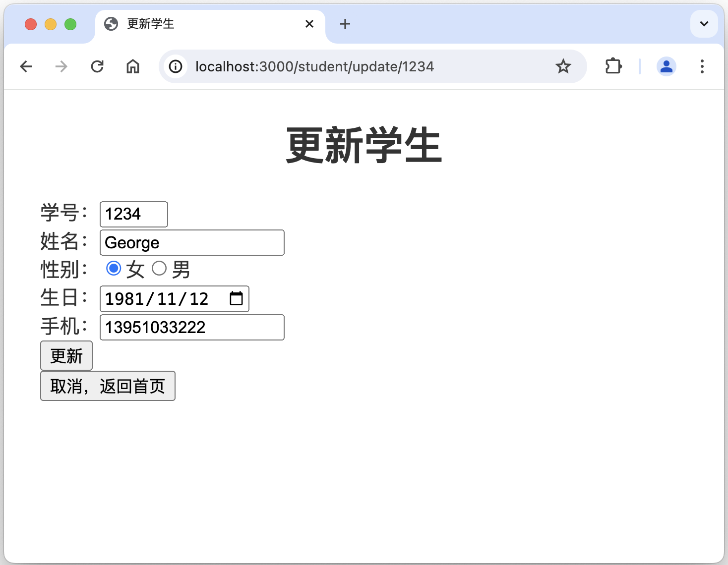Open the user profile avatar

click(x=666, y=66)
